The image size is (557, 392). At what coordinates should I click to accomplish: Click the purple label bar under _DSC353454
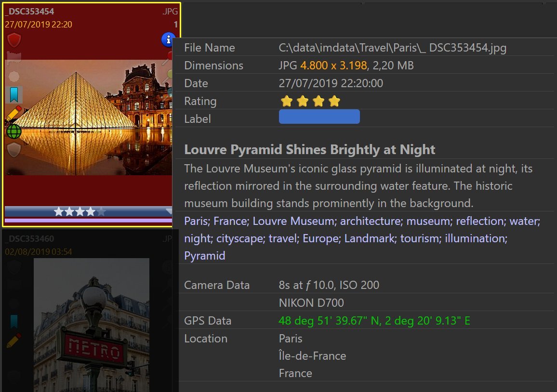88,221
